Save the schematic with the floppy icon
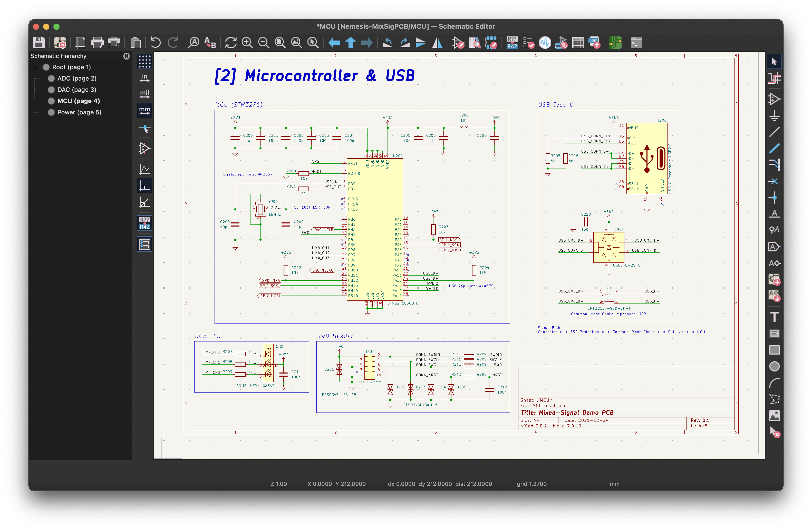The height and width of the screenshot is (529, 812). pos(39,43)
